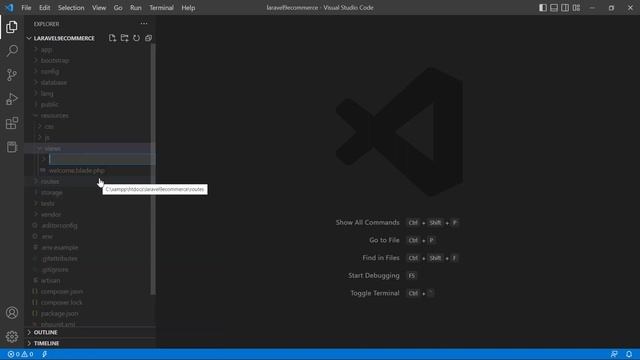Open the Selection menu
The image size is (640, 360).
[x=71, y=8]
